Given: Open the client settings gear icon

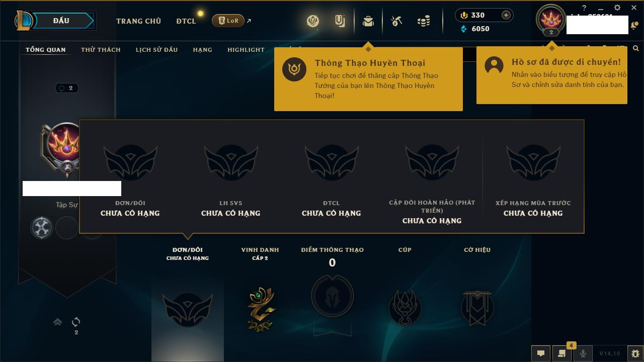Looking at the screenshot, I should tap(617, 8).
